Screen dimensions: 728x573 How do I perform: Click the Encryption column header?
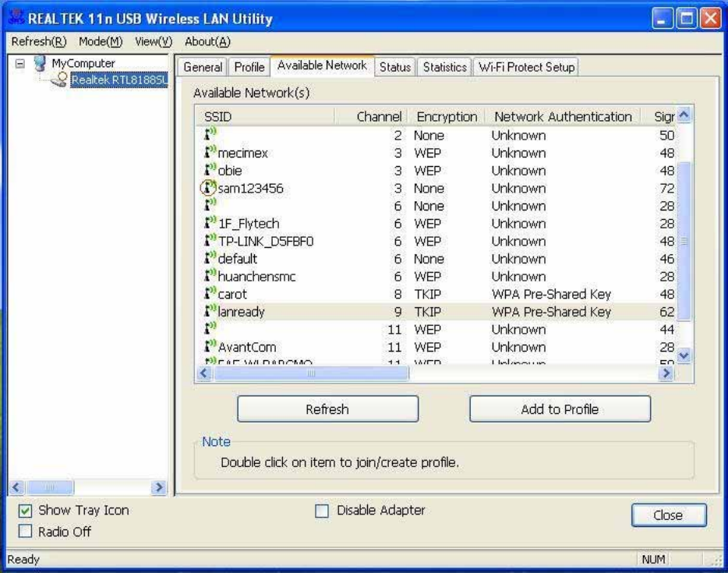point(446,117)
